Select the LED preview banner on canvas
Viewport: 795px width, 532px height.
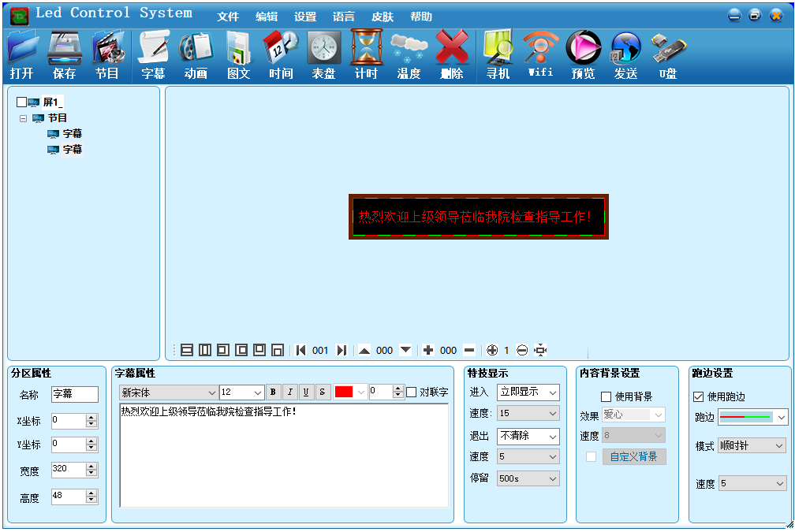pyautogui.click(x=478, y=217)
